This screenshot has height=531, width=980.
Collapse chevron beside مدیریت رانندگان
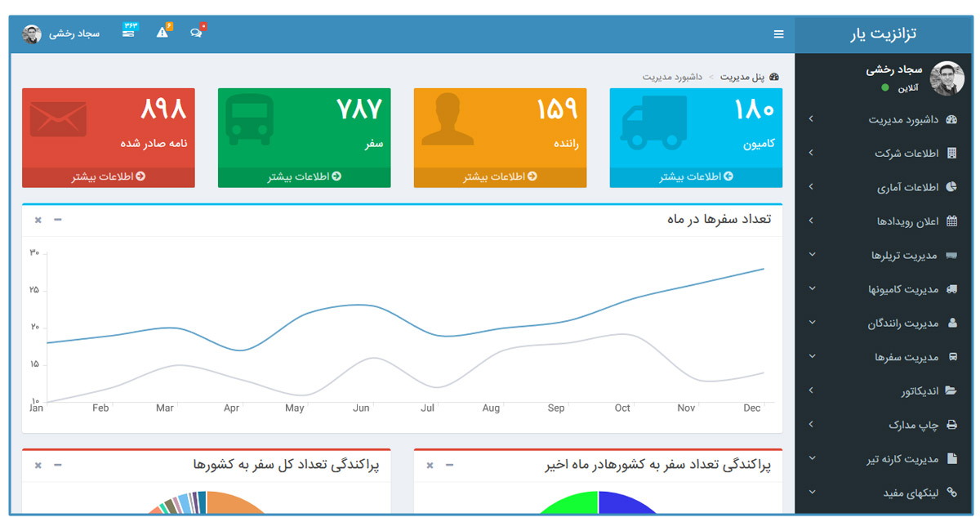tap(812, 323)
